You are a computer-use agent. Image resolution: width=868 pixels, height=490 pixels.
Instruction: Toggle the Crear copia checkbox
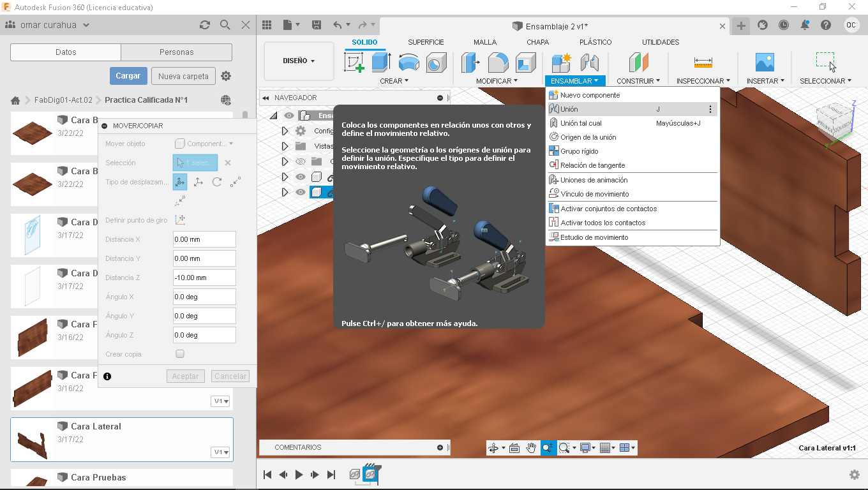coord(180,354)
